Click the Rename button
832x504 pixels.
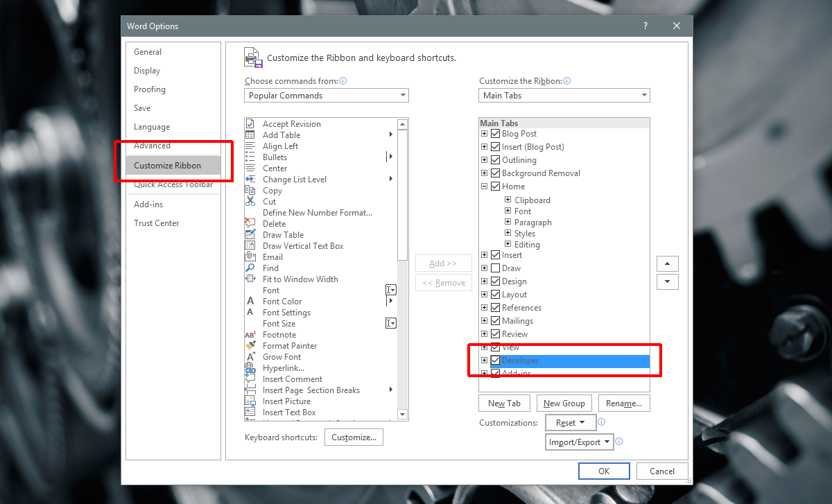coord(624,403)
